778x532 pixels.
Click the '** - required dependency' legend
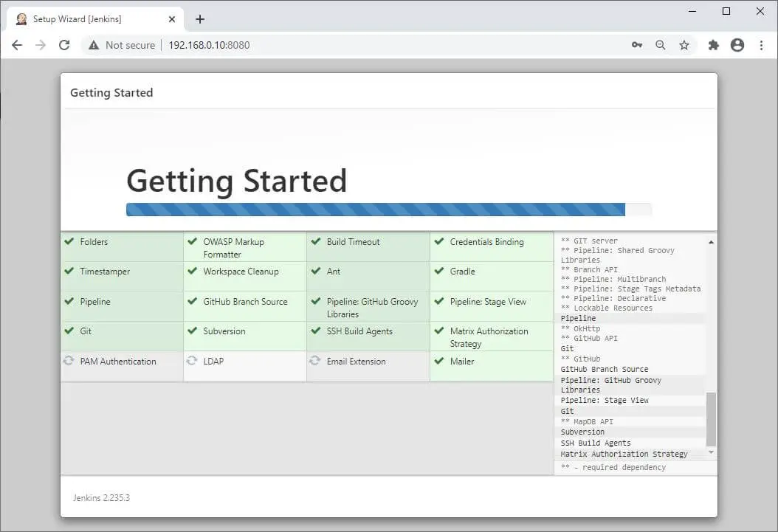[x=613, y=467]
